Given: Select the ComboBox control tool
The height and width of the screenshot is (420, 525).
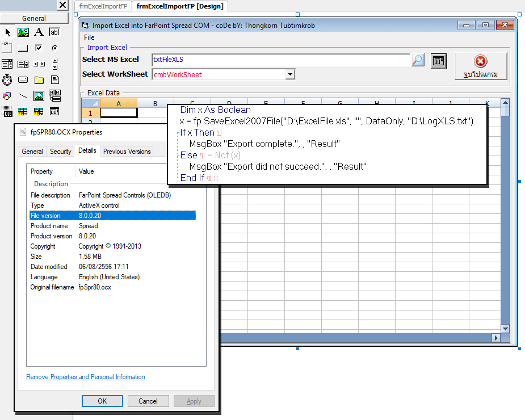Looking at the screenshot, I should [7, 64].
